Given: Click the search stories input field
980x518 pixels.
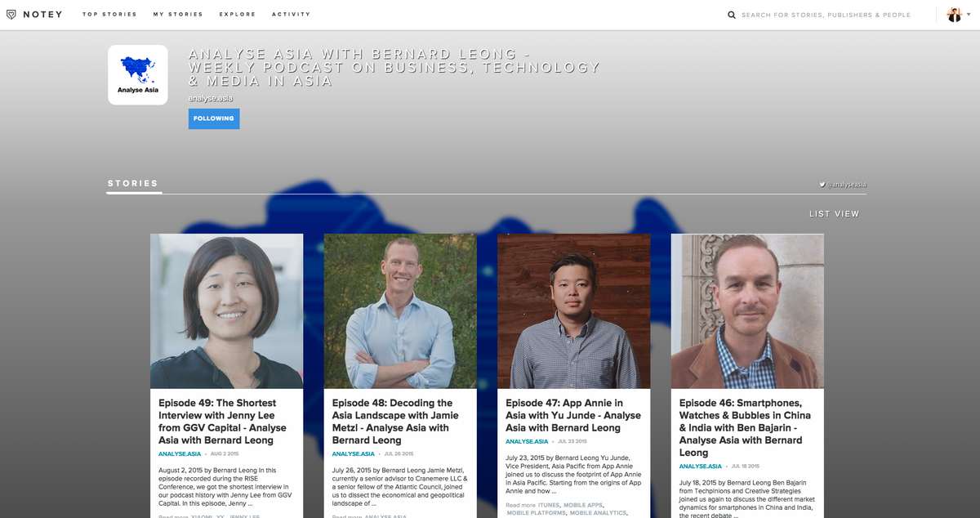Looking at the screenshot, I should click(826, 15).
